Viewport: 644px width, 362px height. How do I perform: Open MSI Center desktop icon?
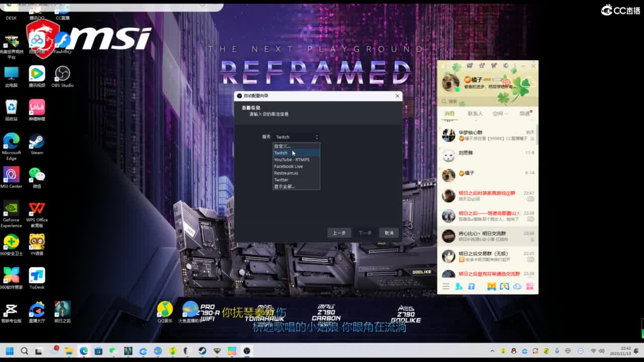11,177
